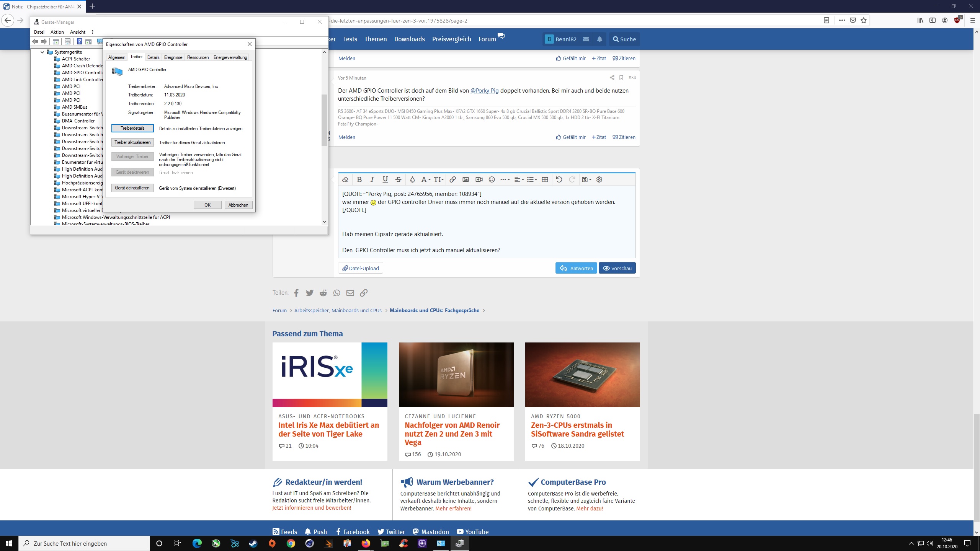Insert a link in the editor

tap(452, 179)
